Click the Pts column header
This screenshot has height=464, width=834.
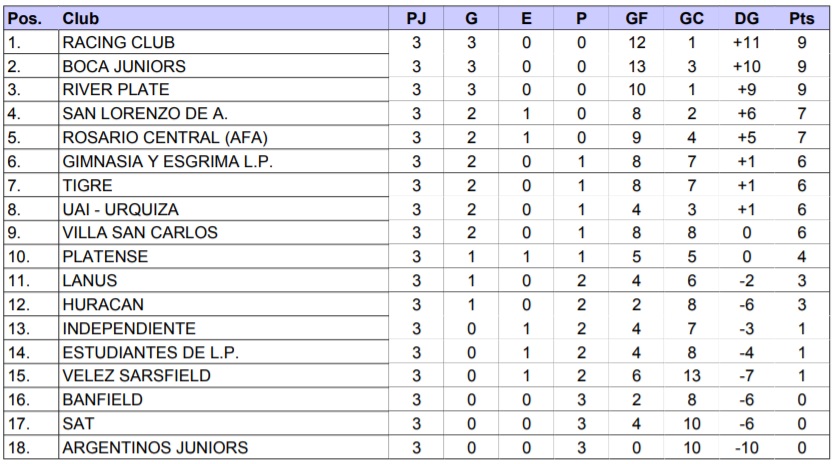click(x=801, y=19)
